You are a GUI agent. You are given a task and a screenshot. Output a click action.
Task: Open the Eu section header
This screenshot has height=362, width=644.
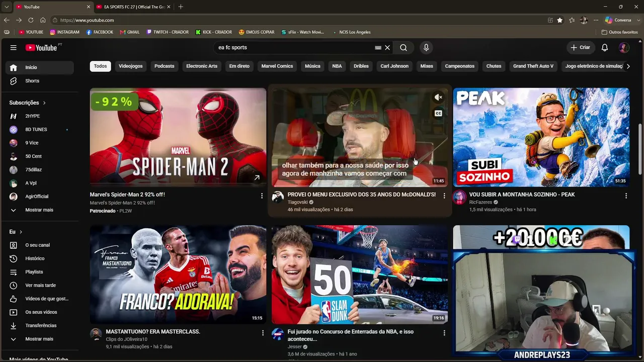click(16, 232)
